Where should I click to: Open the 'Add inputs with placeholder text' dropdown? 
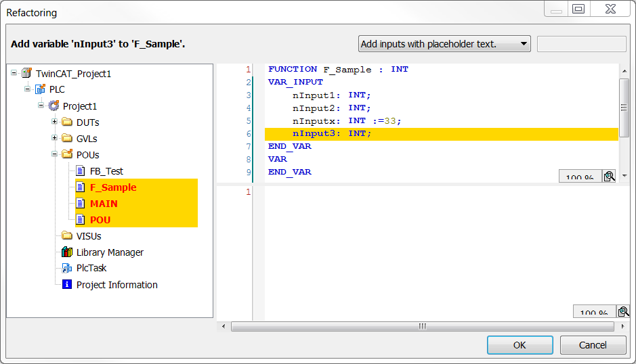click(x=444, y=44)
